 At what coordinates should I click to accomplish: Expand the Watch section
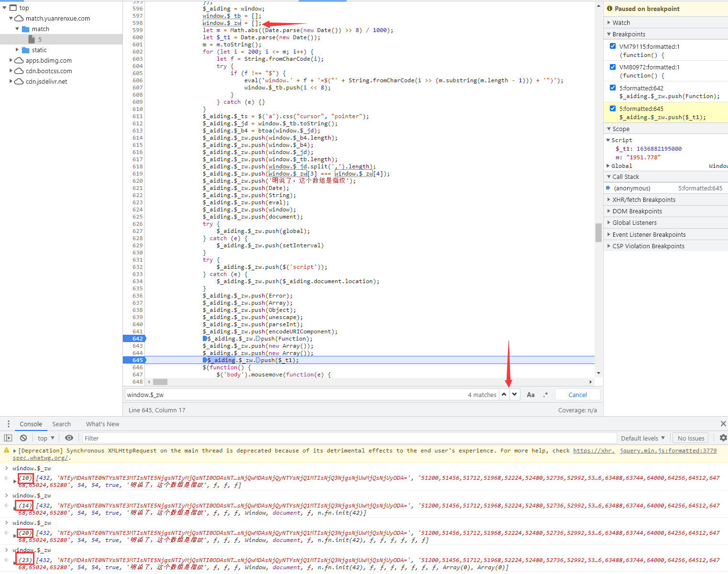621,22
